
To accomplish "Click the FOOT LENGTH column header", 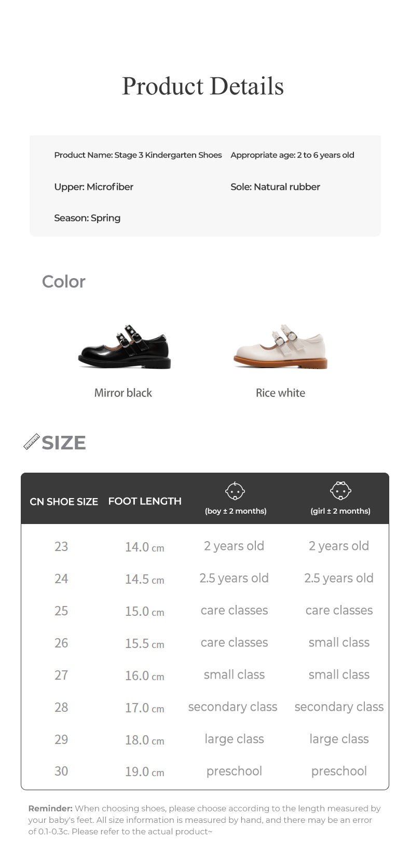I will coord(145,501).
